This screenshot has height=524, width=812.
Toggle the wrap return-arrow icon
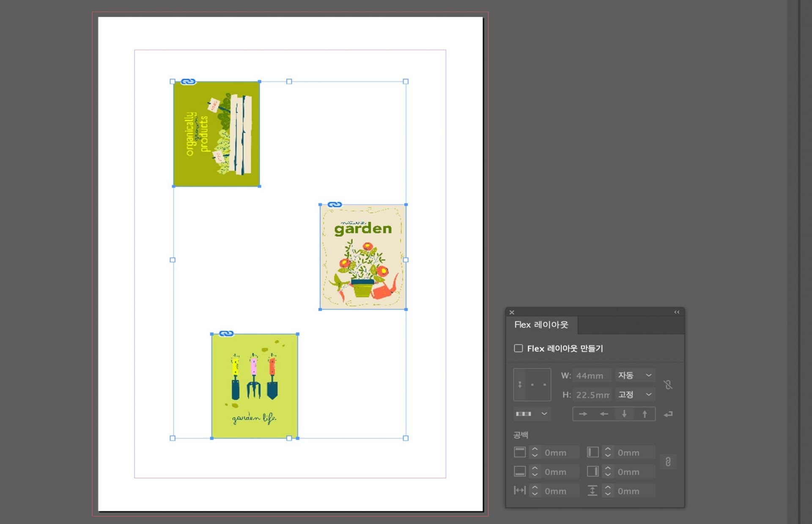pos(668,414)
